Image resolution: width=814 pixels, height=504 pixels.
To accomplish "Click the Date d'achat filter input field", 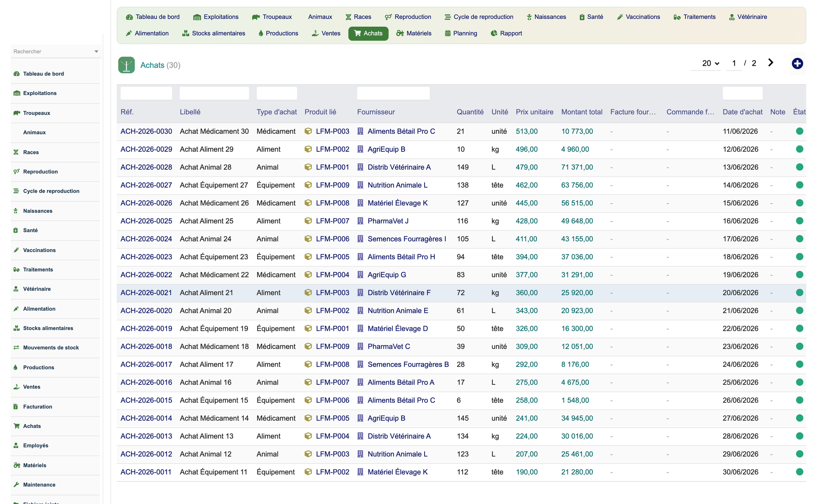I will pyautogui.click(x=742, y=93).
